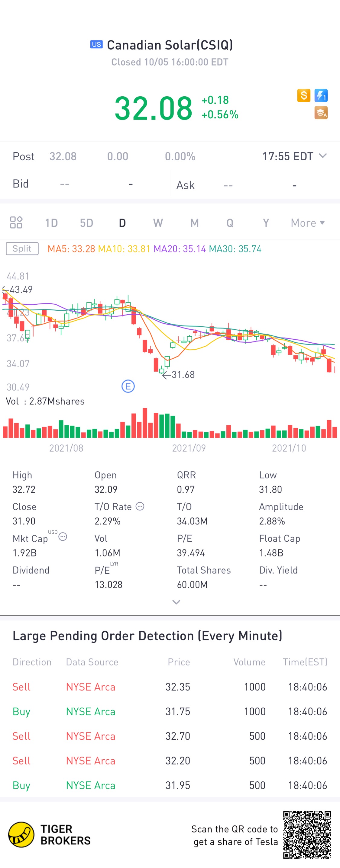Tap the Tesla share QR code
This screenshot has height=868, width=340.
[x=307, y=834]
